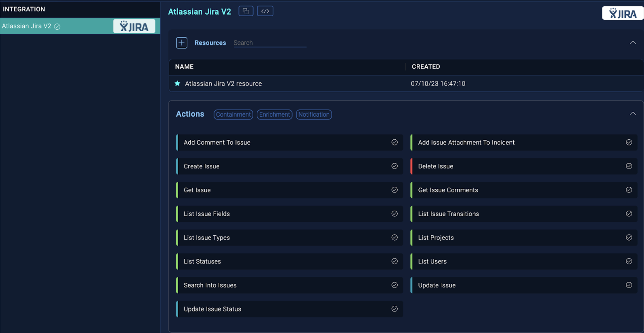
Task: Select the Notification filter
Action: [314, 114]
